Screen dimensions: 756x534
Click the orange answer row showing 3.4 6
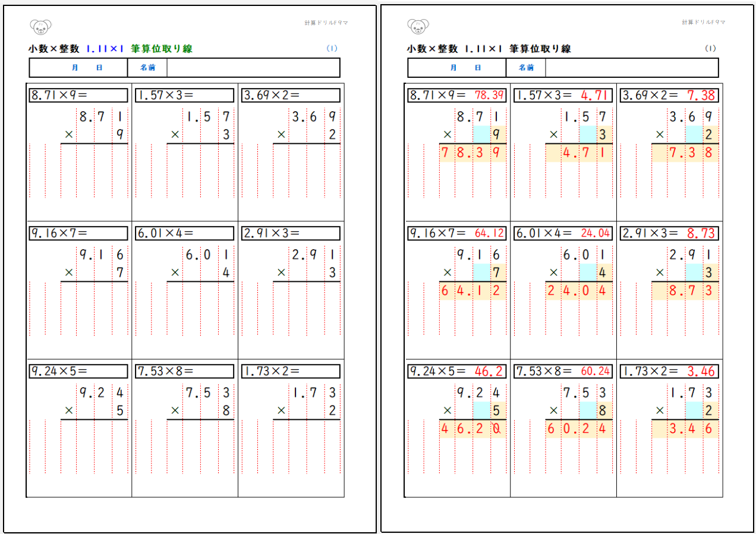click(x=685, y=429)
